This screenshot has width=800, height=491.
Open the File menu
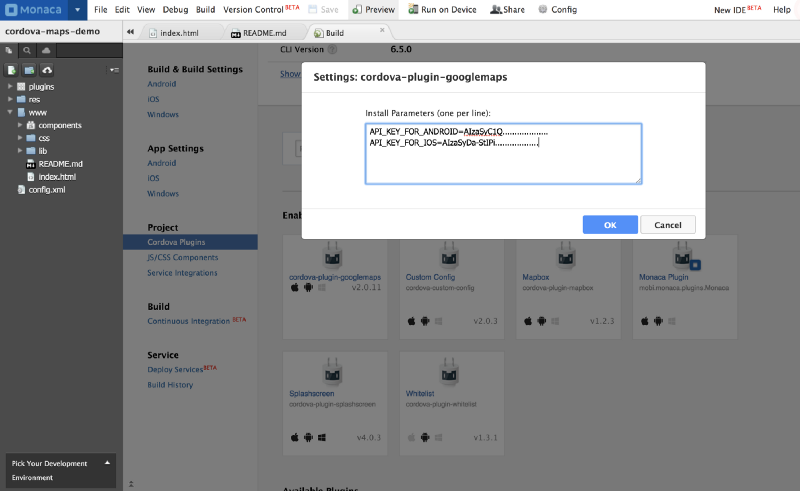point(101,10)
